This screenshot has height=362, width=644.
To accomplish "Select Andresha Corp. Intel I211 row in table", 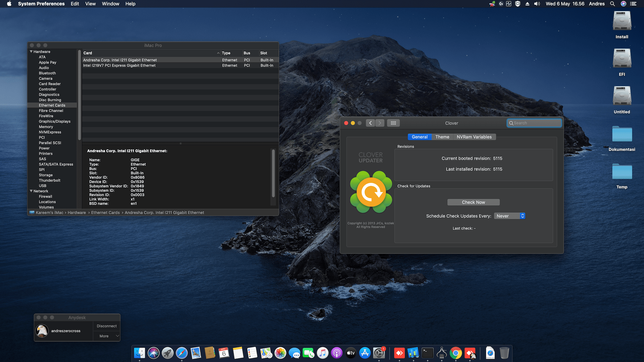I will click(180, 60).
